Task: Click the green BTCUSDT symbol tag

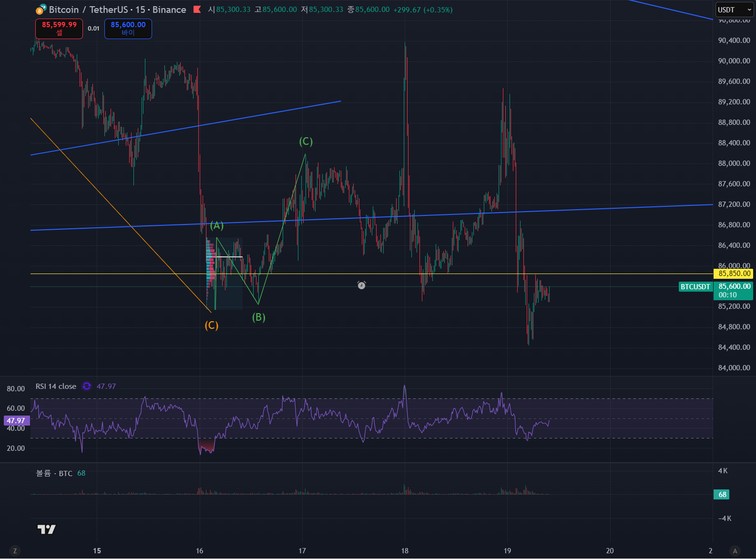Action: coord(695,286)
